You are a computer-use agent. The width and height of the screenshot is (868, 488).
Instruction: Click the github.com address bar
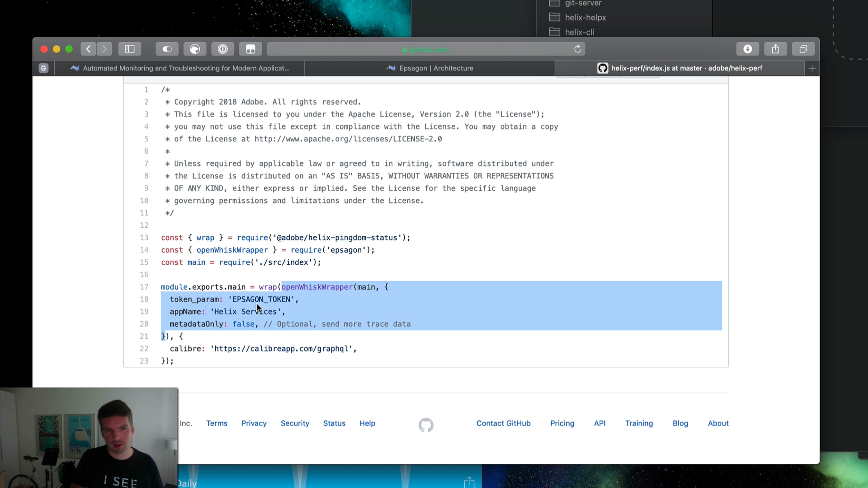click(426, 49)
